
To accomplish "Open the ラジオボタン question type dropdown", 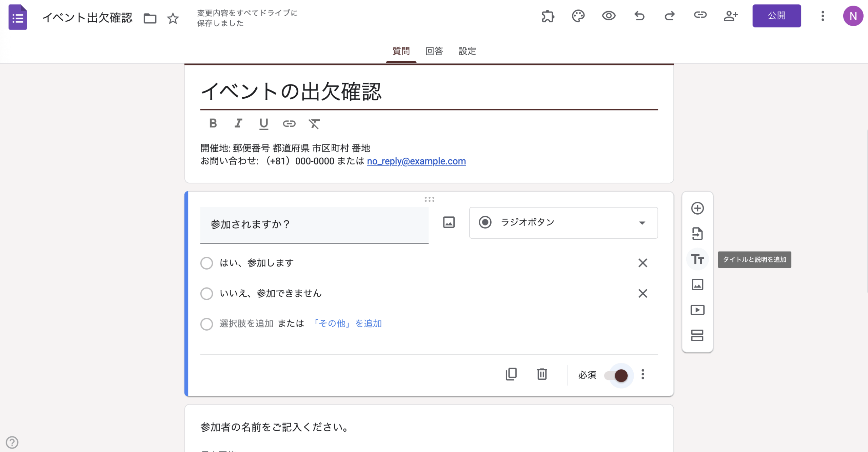I will [563, 223].
